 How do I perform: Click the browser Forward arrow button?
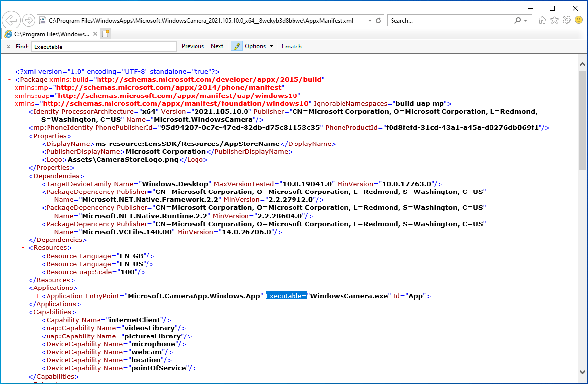click(x=28, y=20)
